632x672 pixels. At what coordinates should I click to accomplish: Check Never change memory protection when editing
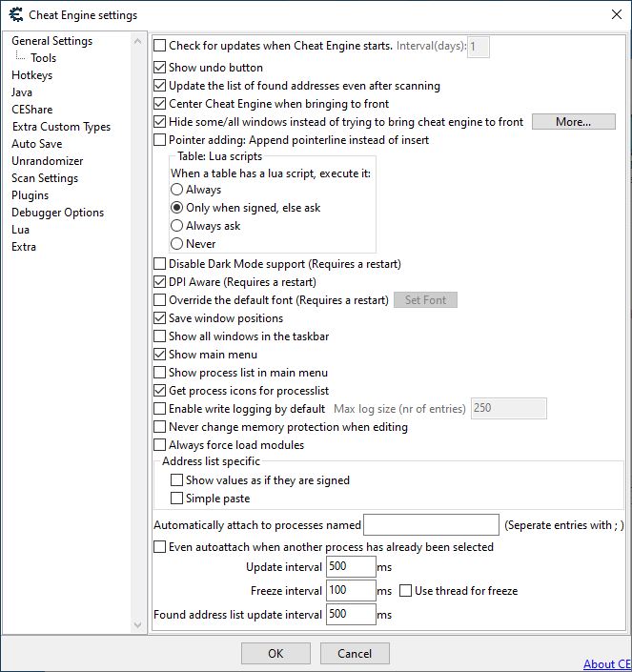[x=159, y=427]
